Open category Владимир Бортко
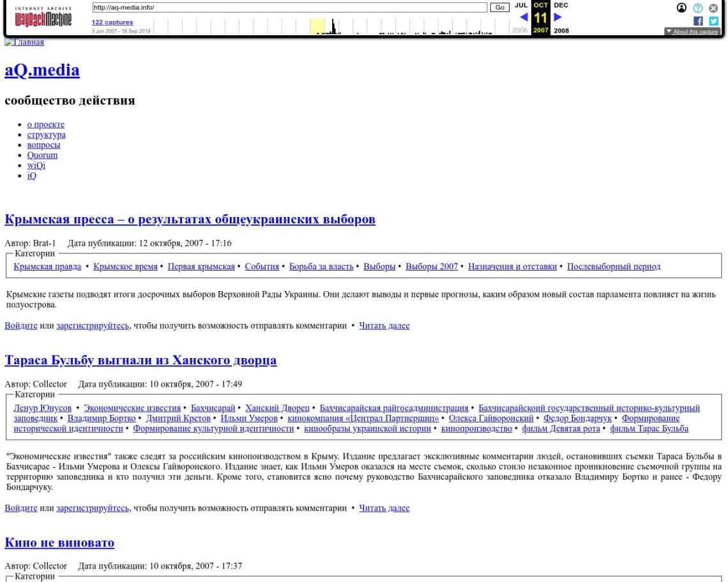Viewport: 728px width, 582px height. (x=102, y=418)
